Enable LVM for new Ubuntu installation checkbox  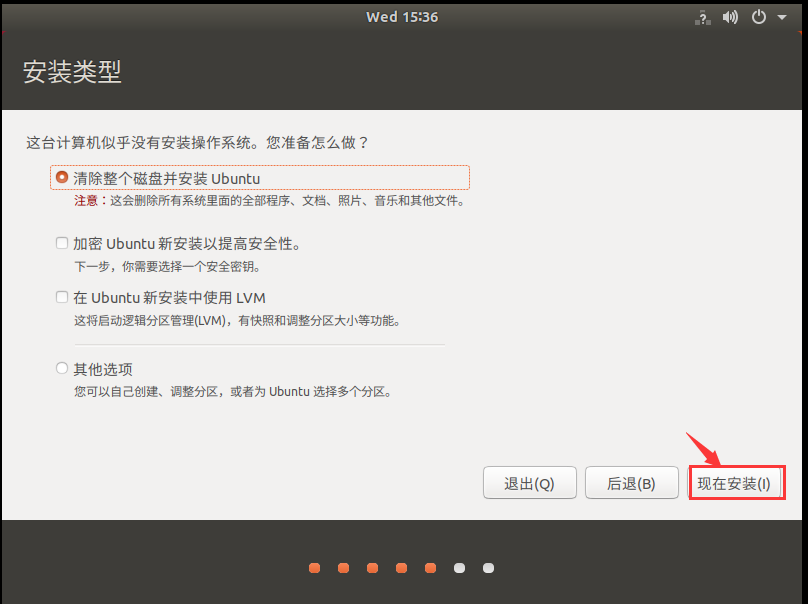click(x=62, y=297)
